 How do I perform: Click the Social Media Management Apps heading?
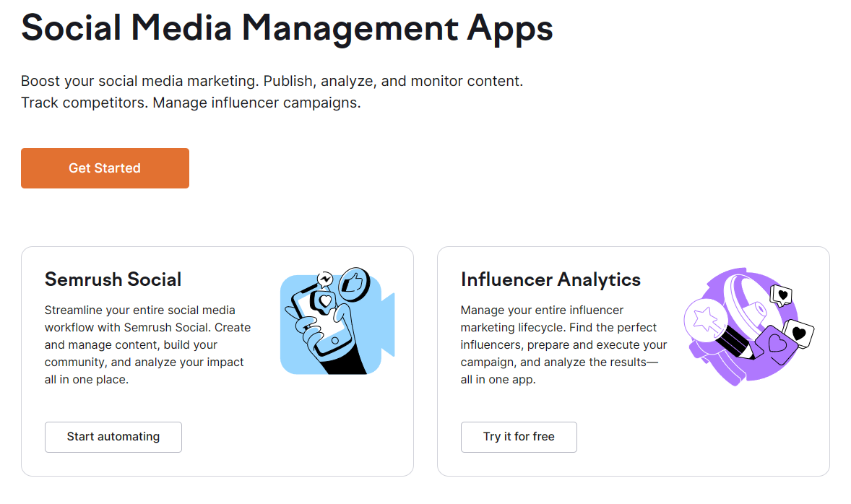coord(287,27)
